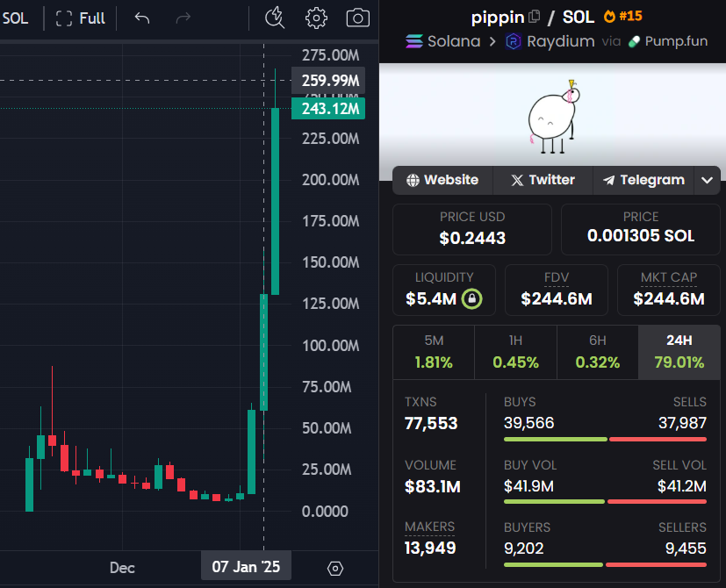726x588 pixels.
Task: Click the Solana network link
Action: [x=443, y=41]
